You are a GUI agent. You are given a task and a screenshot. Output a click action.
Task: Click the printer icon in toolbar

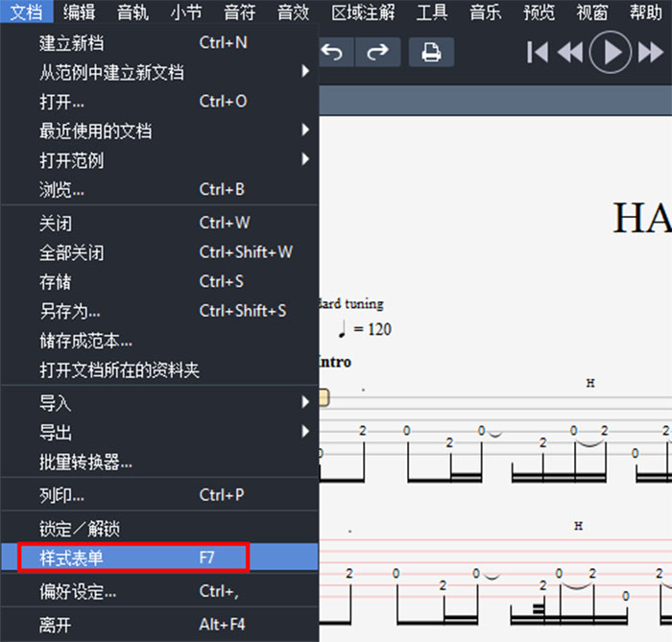431,52
